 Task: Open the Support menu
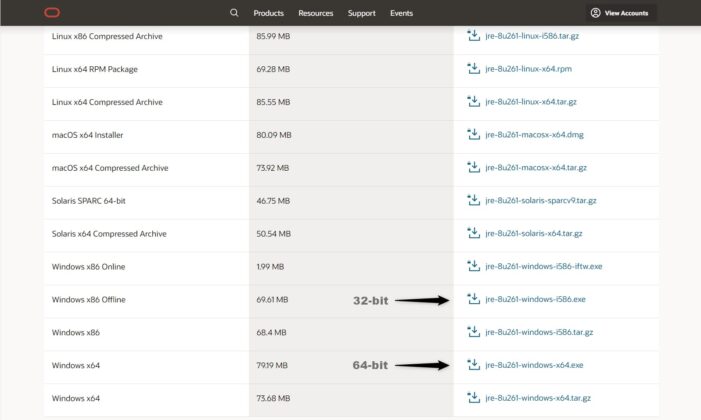362,13
